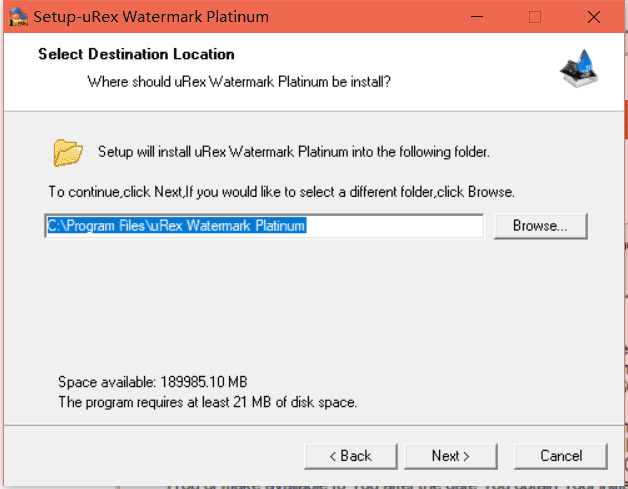Click 'Space available: 189985.10 MB' text
This screenshot has height=489, width=628.
click(x=153, y=382)
